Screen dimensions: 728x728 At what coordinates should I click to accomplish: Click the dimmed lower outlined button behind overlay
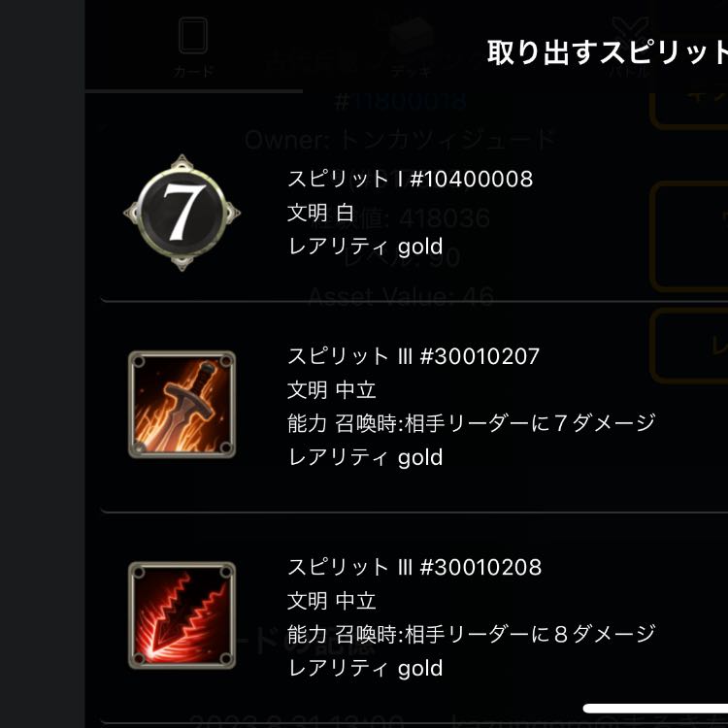(689, 346)
